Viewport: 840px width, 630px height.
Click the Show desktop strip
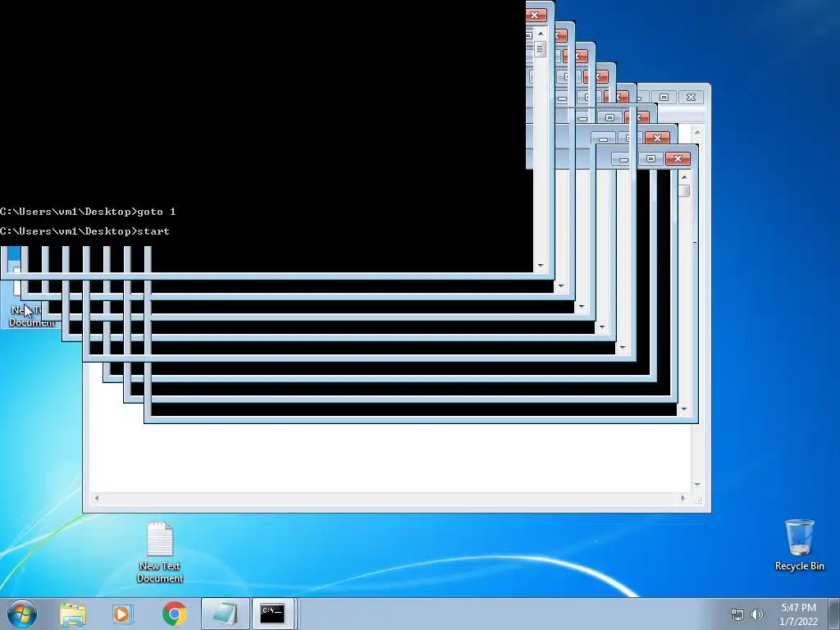click(834, 614)
